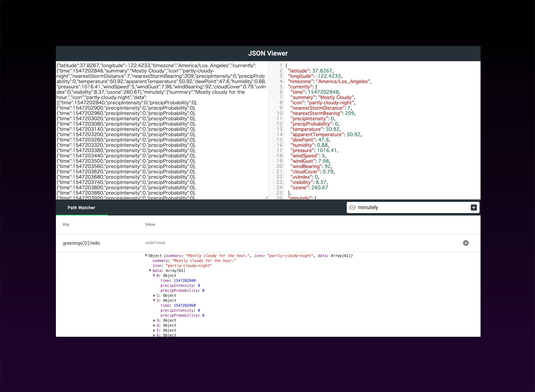Screen dimensions: 535x392
Task: Collapse the data Array[61] node
Action: (x=150, y=271)
